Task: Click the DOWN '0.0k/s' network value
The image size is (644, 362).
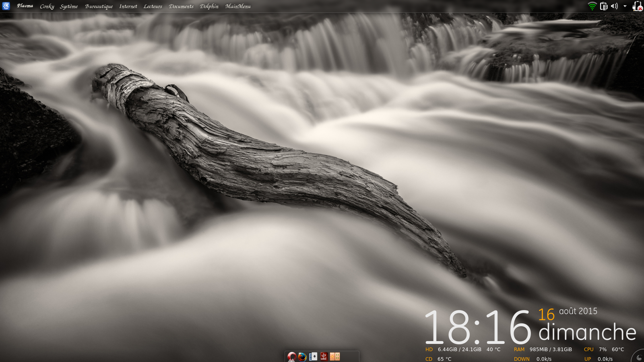Action: coord(544,359)
